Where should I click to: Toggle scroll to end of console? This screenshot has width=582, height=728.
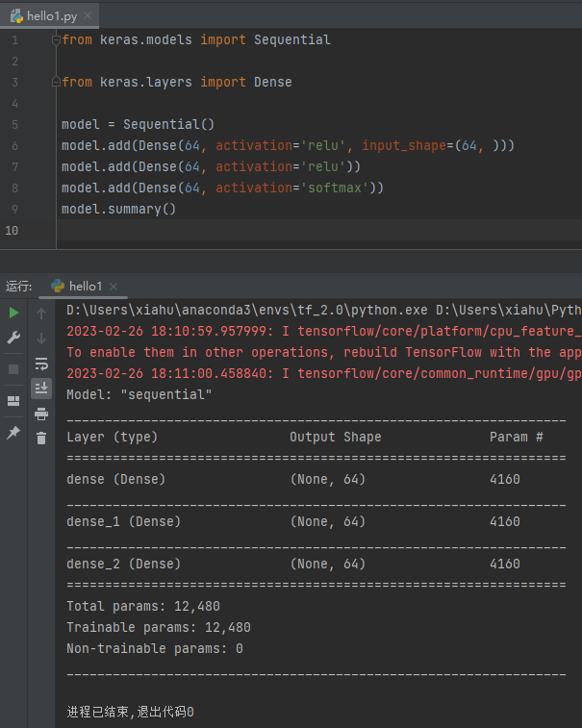(41, 388)
